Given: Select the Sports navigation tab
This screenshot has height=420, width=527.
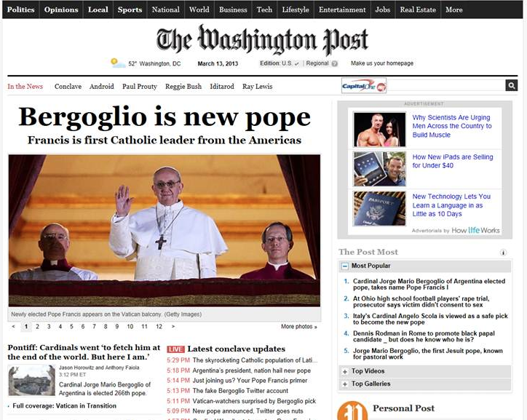Looking at the screenshot, I should tap(130, 9).
